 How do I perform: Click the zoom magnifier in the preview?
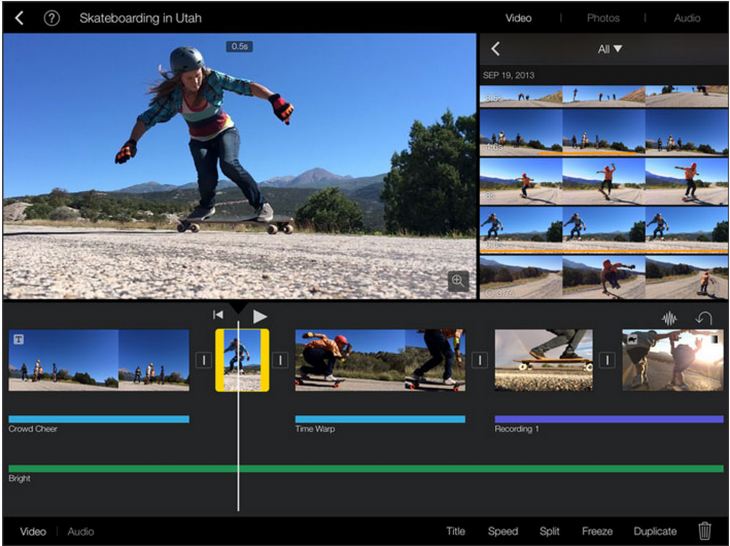click(458, 281)
